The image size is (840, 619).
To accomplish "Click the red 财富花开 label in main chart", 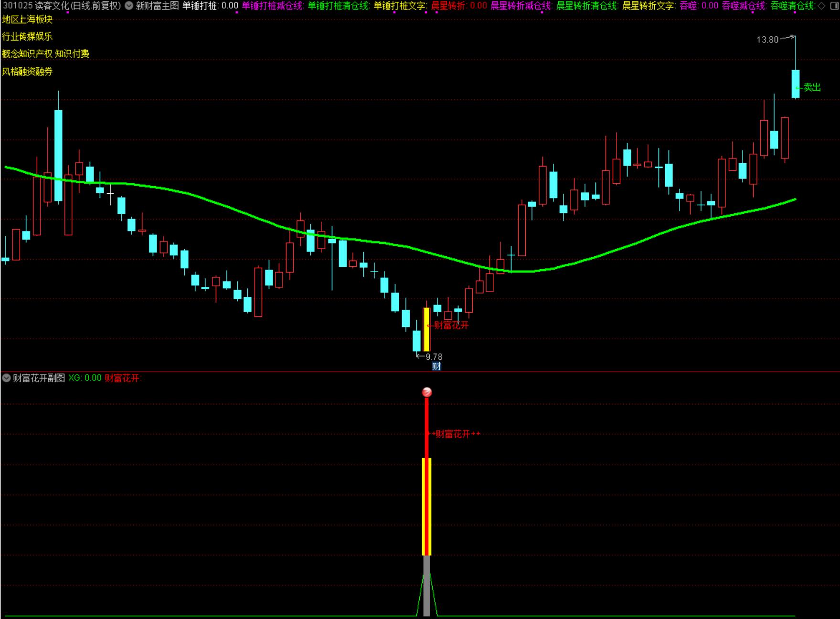I will tap(451, 325).
